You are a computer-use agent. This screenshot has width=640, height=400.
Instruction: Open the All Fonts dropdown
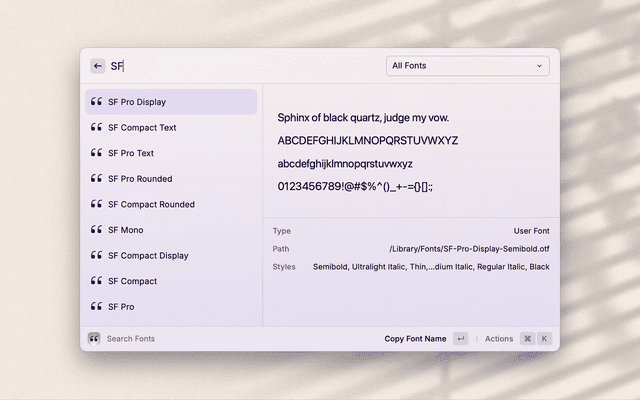tap(466, 66)
